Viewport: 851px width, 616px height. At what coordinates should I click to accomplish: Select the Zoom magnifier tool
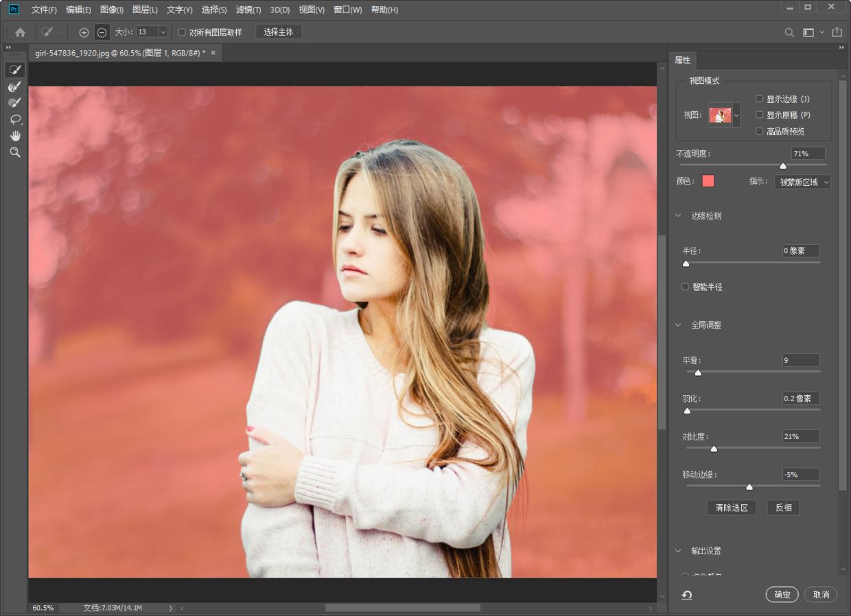(14, 152)
